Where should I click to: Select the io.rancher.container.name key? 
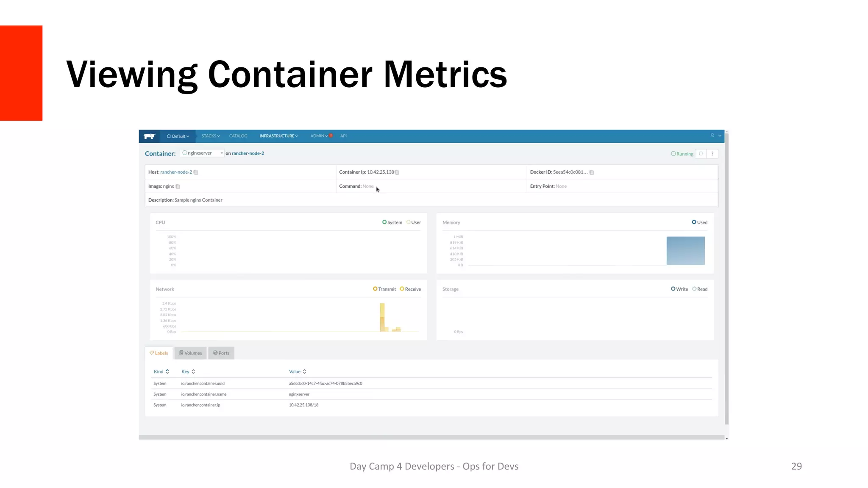pyautogui.click(x=204, y=394)
